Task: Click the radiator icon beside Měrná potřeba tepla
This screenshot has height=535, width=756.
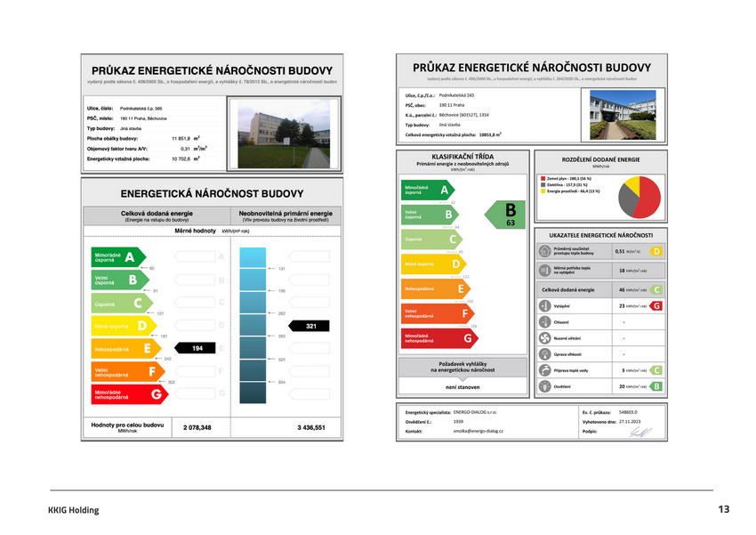Action: tap(544, 270)
